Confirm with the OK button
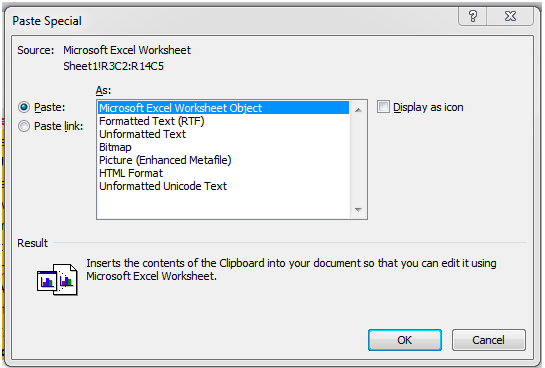The height and width of the screenshot is (368, 545). click(x=405, y=340)
